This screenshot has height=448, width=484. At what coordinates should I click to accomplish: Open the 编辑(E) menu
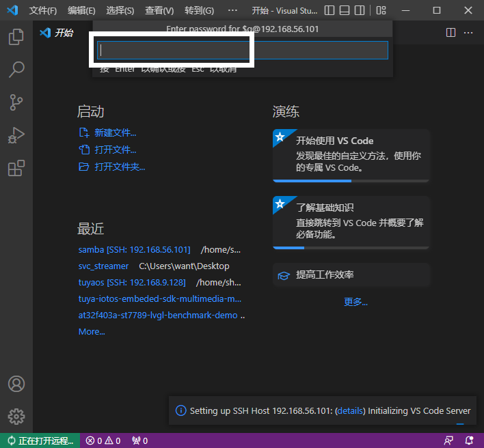pyautogui.click(x=81, y=11)
